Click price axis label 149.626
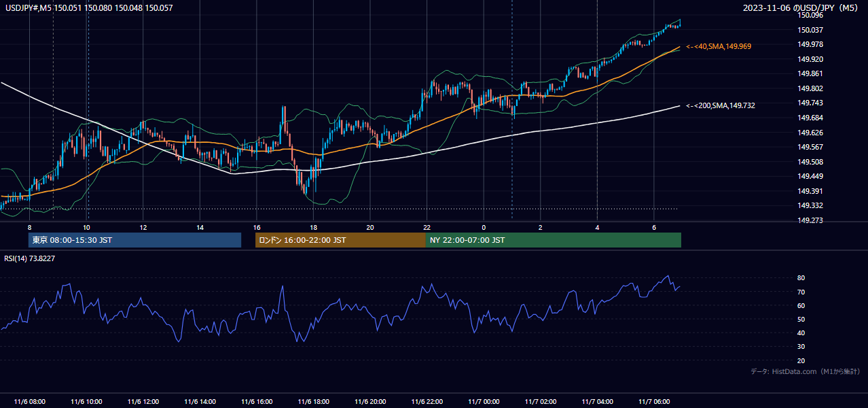 [x=810, y=133]
